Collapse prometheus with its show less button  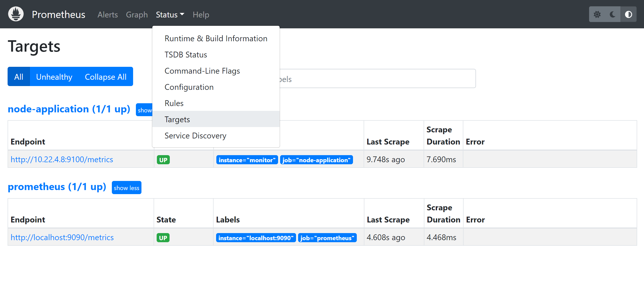(x=127, y=188)
